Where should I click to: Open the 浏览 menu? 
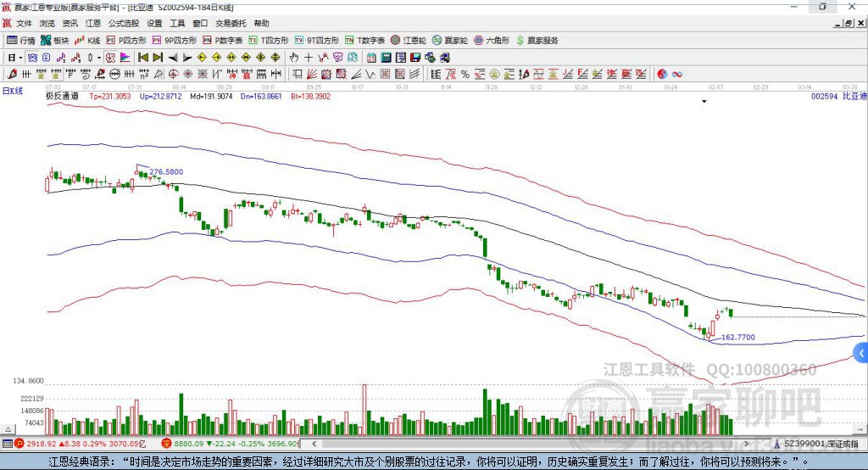coord(47,23)
